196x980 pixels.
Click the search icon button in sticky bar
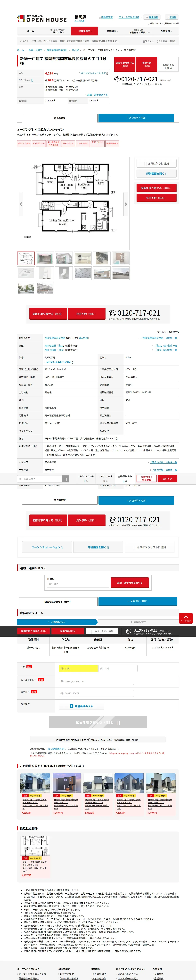coord(65,479)
